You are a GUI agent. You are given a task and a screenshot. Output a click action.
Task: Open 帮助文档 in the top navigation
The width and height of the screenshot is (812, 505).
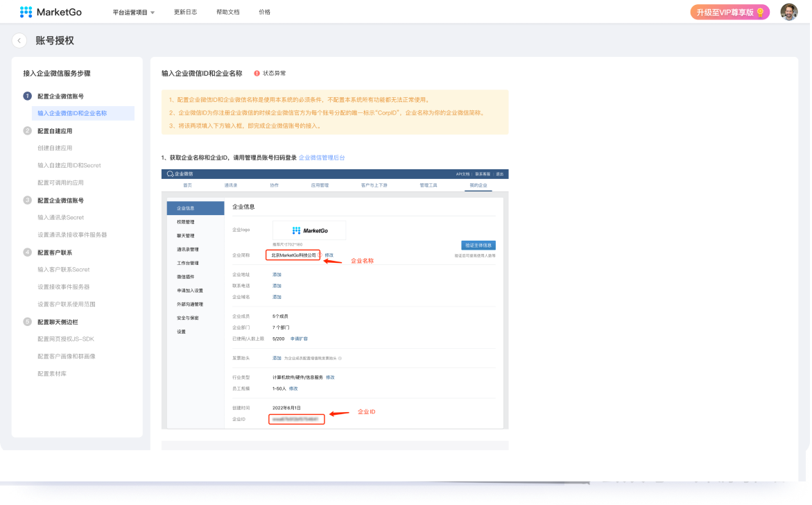pos(228,12)
